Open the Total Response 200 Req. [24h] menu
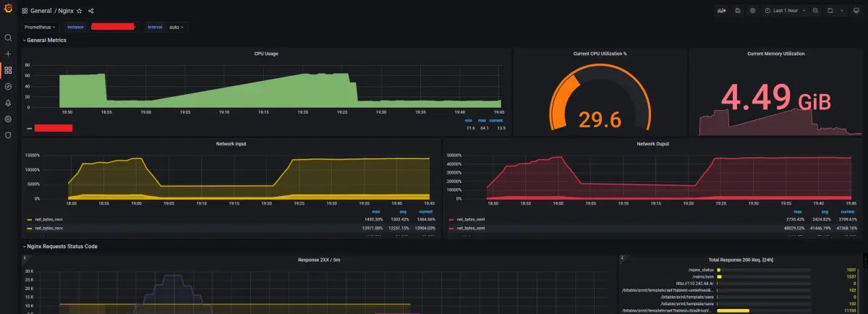 [x=742, y=259]
